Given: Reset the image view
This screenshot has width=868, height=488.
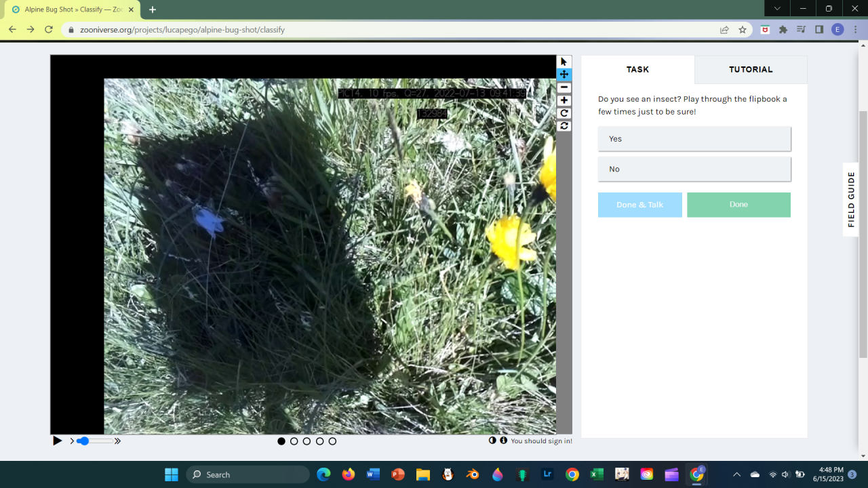Looking at the screenshot, I should pyautogui.click(x=564, y=126).
